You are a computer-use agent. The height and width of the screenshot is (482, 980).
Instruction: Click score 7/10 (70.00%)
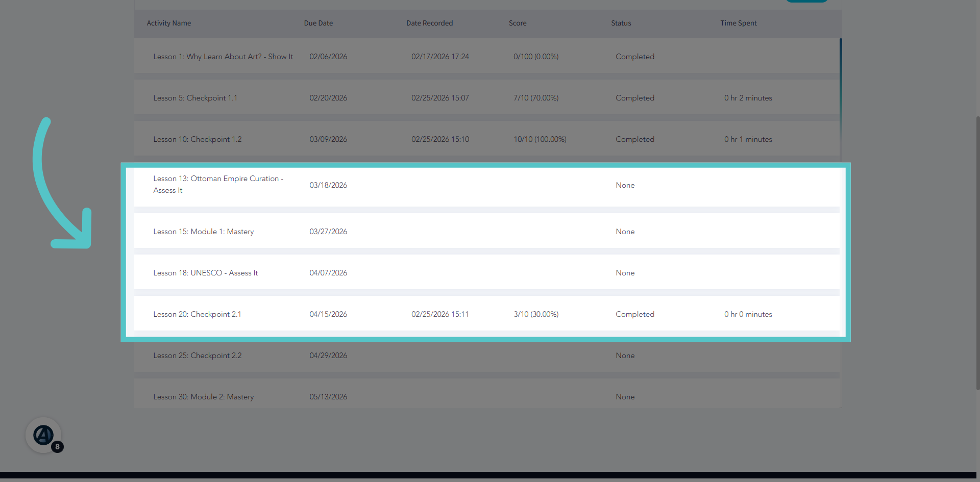coord(536,98)
